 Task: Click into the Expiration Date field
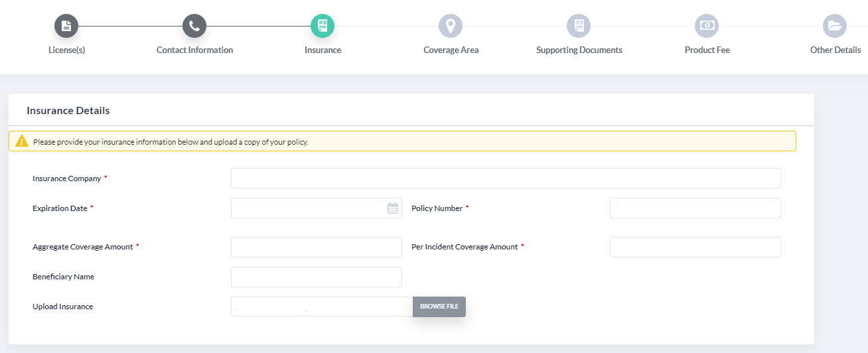[x=317, y=208]
